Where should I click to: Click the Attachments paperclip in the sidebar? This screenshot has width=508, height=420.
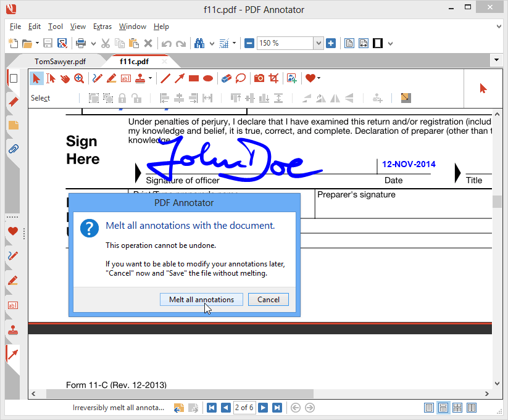14,148
